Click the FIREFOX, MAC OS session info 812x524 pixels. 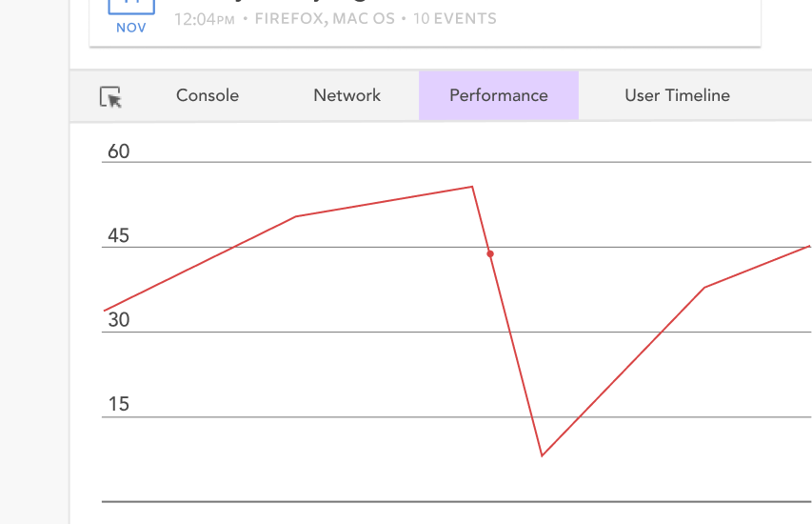point(325,19)
